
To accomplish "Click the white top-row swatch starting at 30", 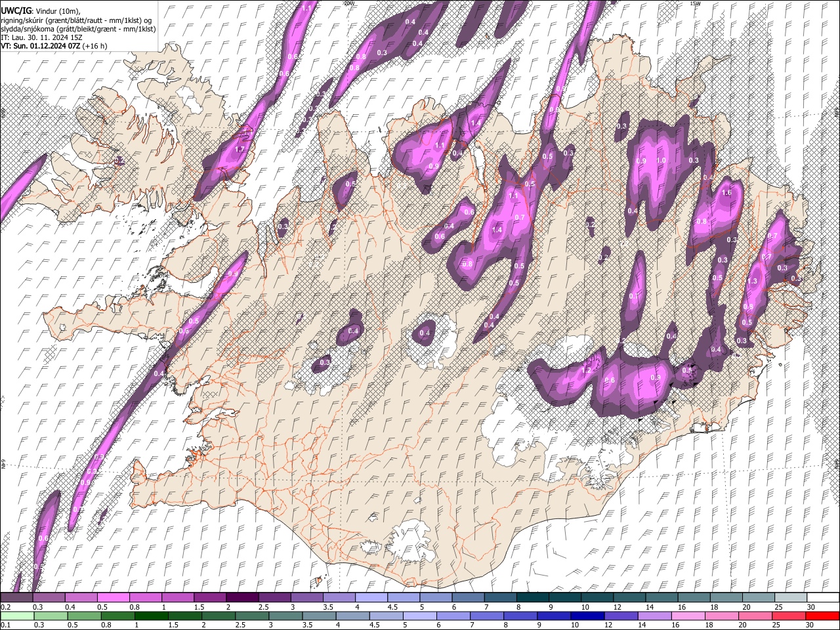I will tap(823, 597).
